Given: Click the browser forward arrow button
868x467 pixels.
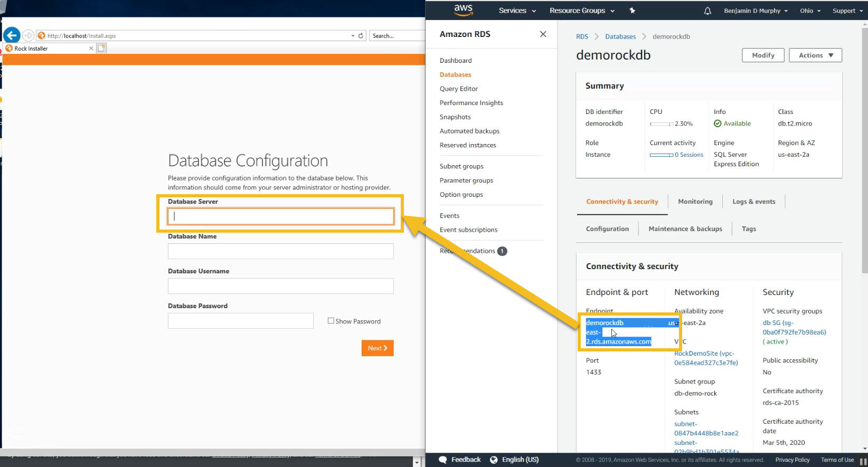Looking at the screenshot, I should coord(28,35).
